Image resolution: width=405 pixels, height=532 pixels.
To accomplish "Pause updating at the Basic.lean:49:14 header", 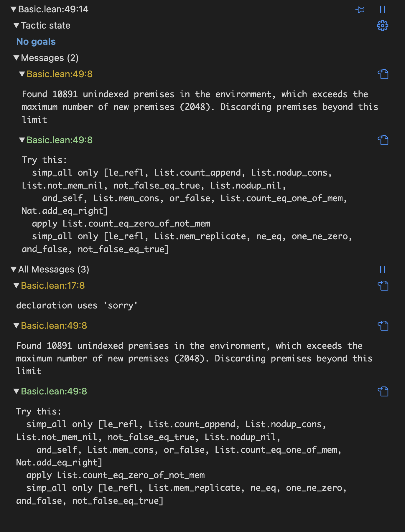I will click(382, 10).
